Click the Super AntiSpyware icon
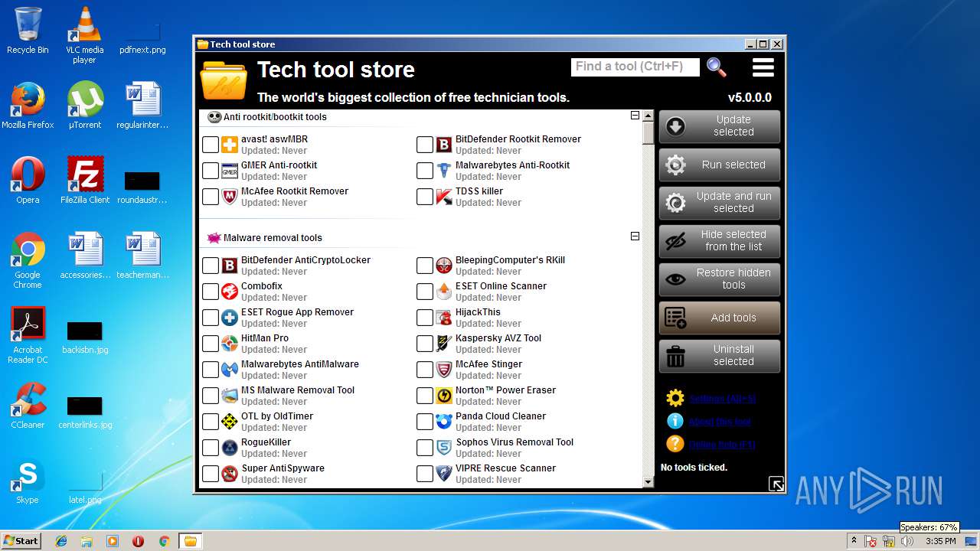Screen dimensions: 980x551 click(230, 474)
